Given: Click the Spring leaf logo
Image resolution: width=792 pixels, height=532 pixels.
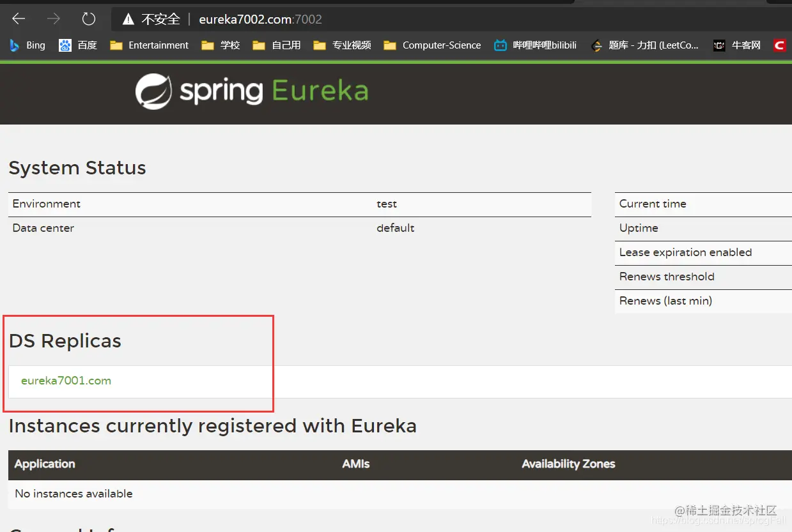Looking at the screenshot, I should click(x=153, y=91).
